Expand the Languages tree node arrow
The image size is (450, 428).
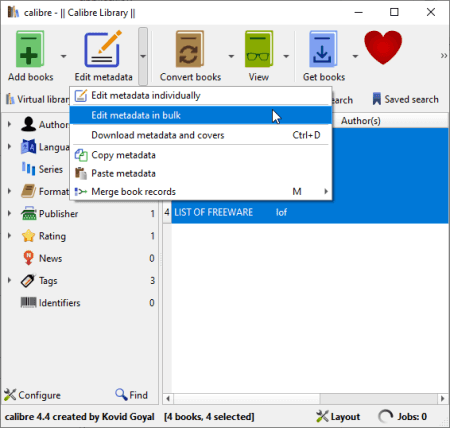[9, 147]
